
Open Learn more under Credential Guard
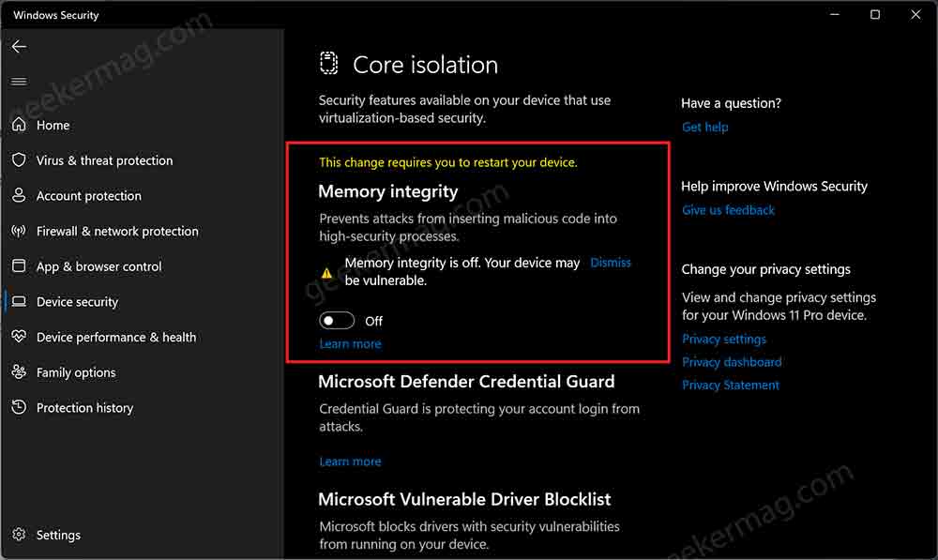[350, 462]
